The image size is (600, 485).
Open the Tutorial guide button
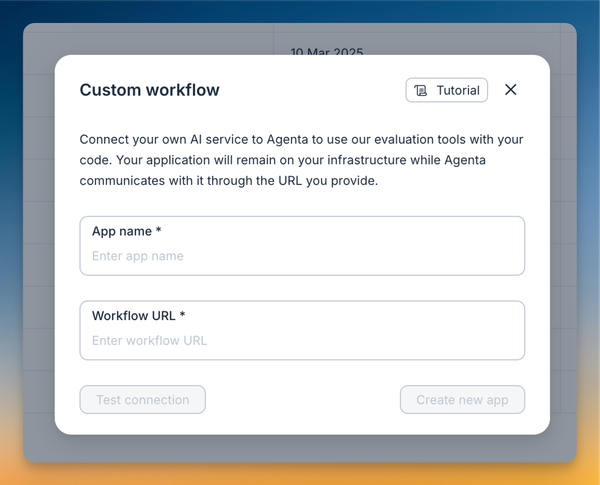click(x=447, y=90)
